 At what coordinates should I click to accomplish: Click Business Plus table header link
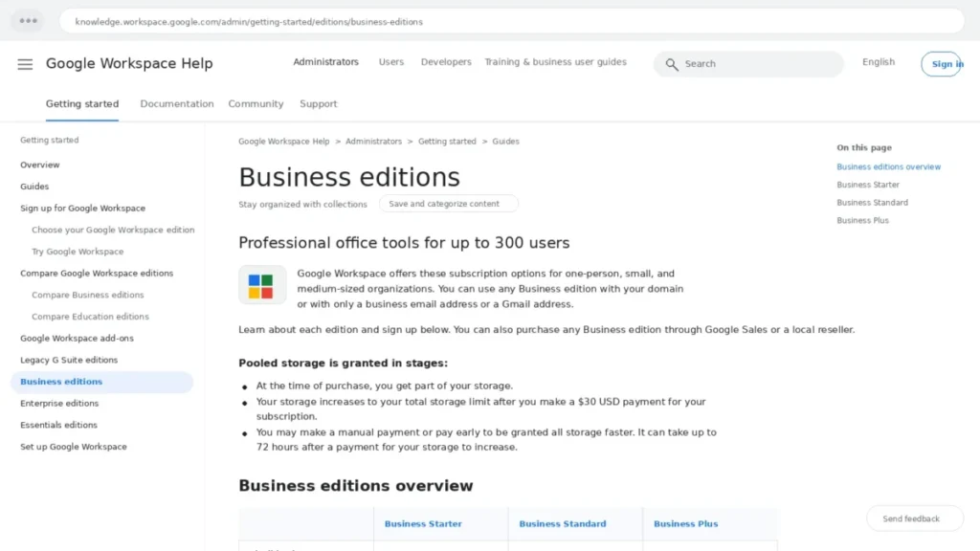tap(685, 523)
